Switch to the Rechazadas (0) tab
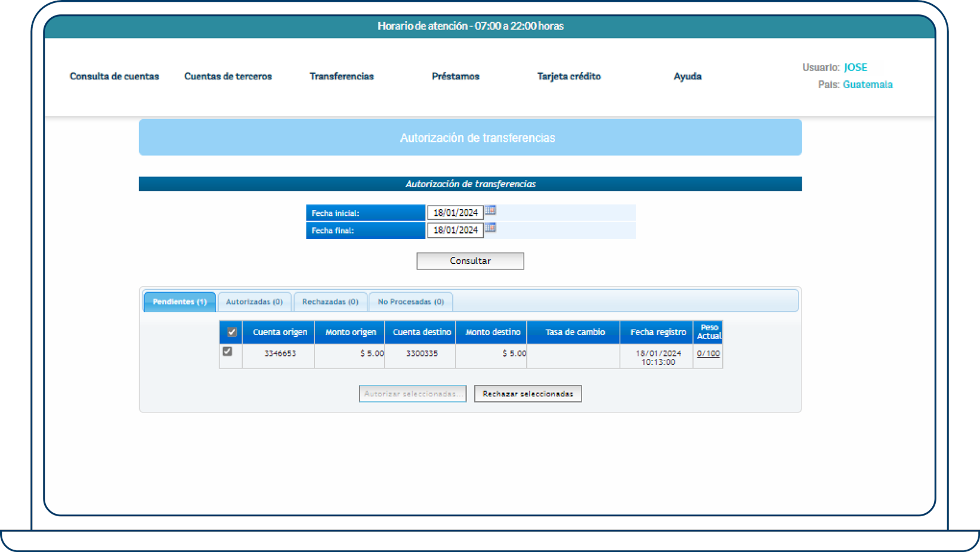Viewport: 980px width, 552px height. point(330,302)
